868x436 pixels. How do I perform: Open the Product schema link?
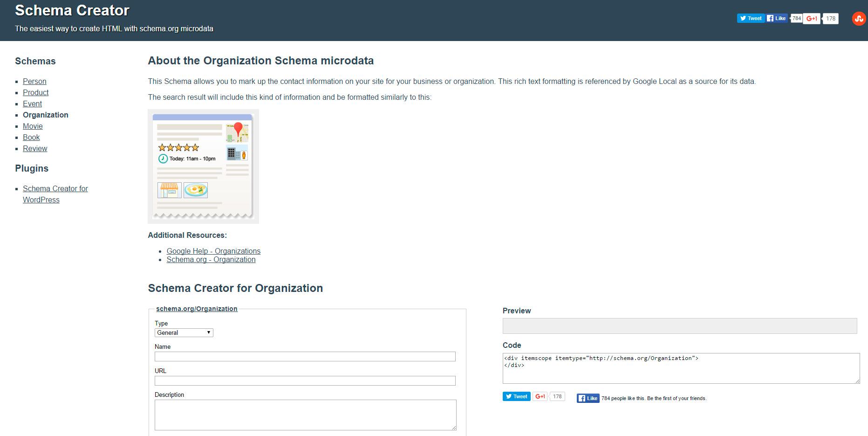click(36, 92)
